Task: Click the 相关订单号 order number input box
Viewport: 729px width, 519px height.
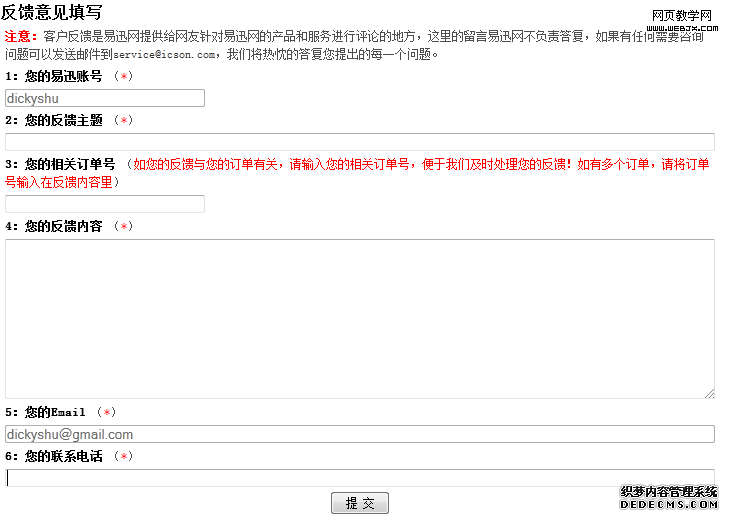Action: (x=105, y=204)
